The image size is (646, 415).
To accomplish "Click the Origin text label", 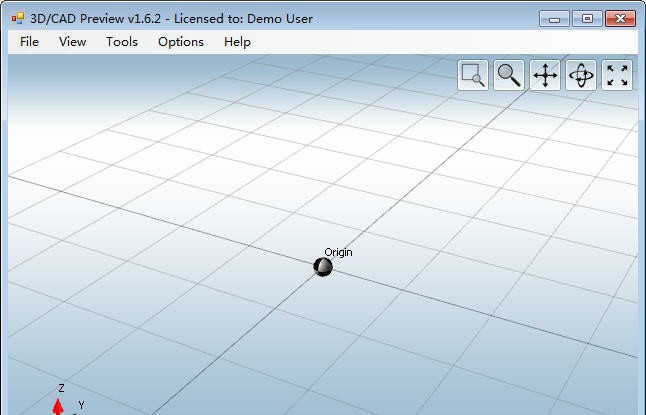I will point(338,252).
